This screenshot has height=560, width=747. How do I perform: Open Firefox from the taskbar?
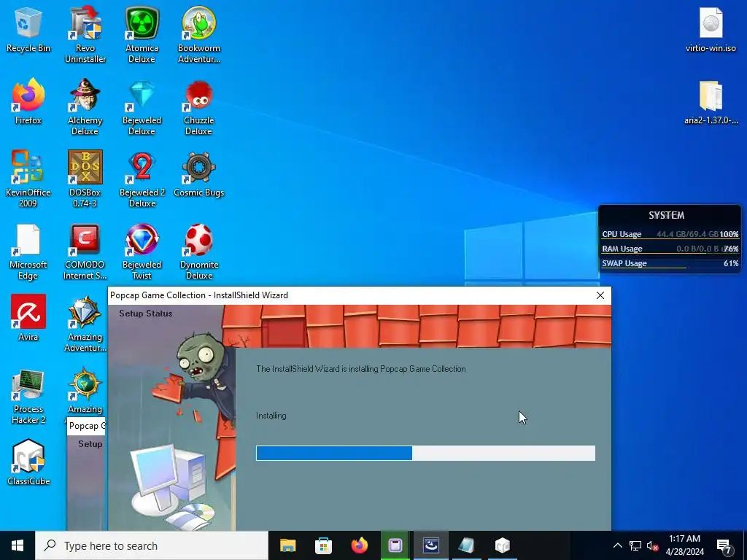[x=359, y=545]
